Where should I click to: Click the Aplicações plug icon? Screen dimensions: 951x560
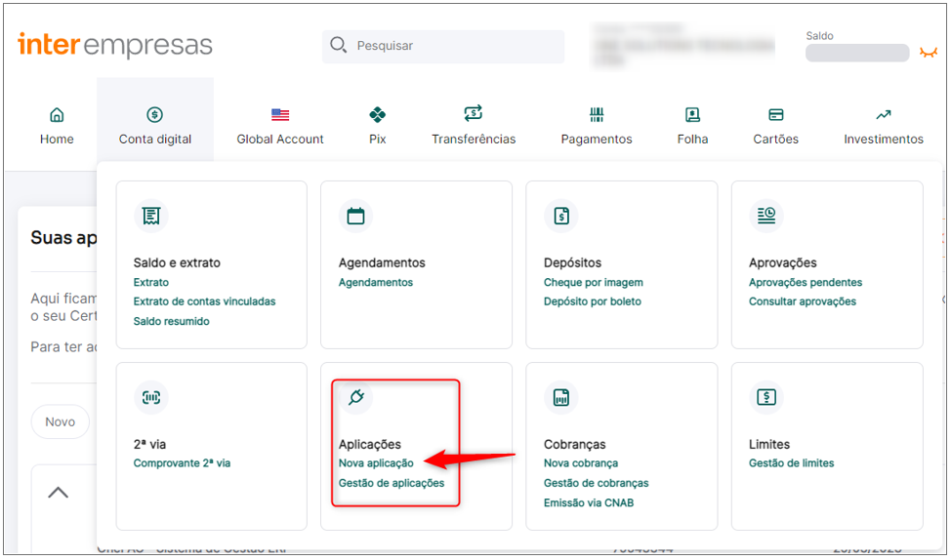click(x=356, y=398)
